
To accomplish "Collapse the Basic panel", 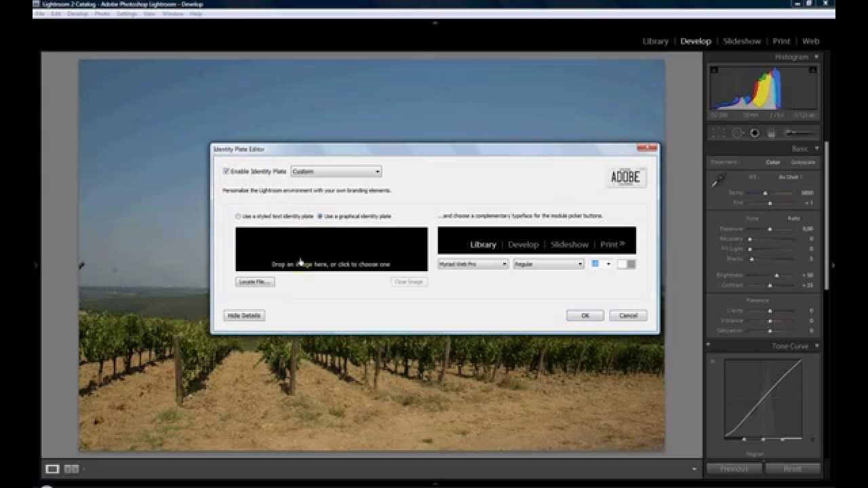I will [x=816, y=148].
